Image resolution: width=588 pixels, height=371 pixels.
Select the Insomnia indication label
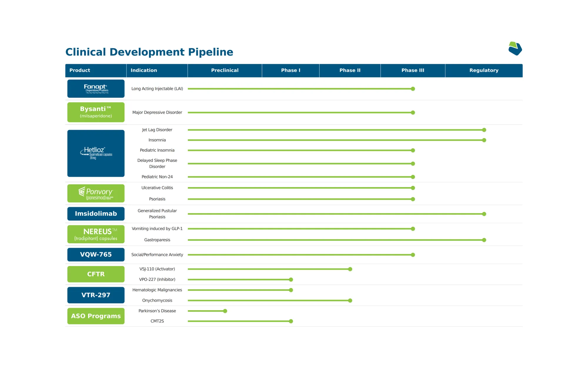click(157, 140)
